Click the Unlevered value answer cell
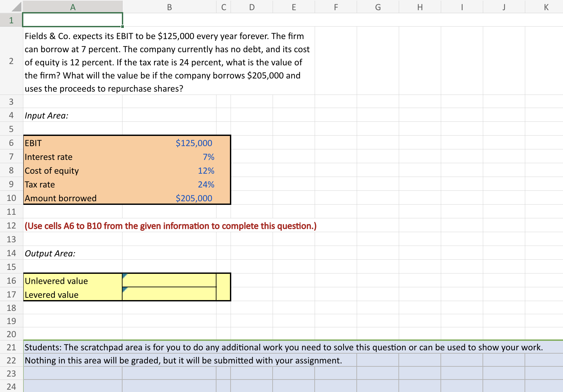Screen dimensions: 563x392 tap(169, 280)
